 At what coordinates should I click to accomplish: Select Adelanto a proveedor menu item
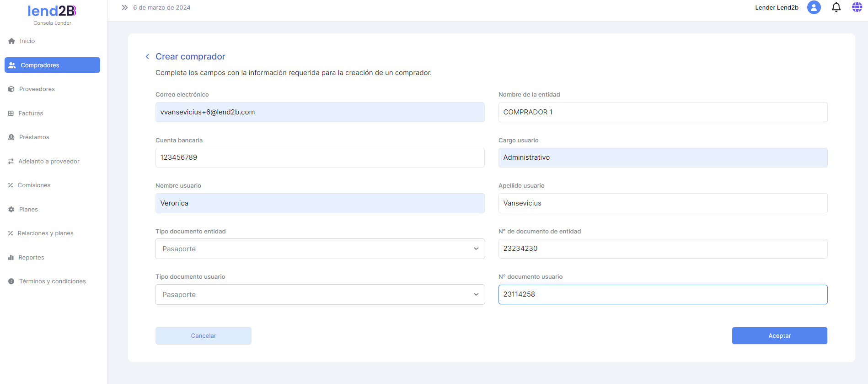click(48, 162)
